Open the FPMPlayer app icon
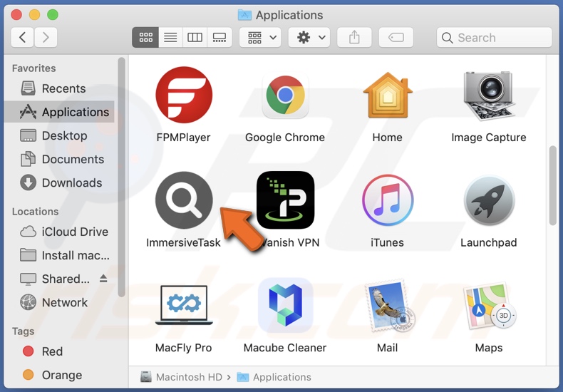Viewport: 563px width, 392px height. coord(184,95)
